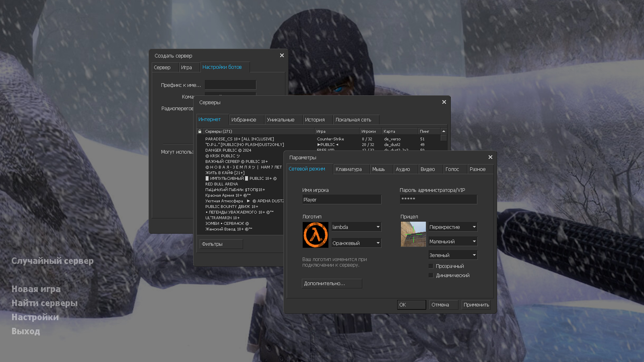Image resolution: width=644 pixels, height=362 pixels.
Task: Open the Перекрестие crosshair type dropdown
Action: point(452,227)
